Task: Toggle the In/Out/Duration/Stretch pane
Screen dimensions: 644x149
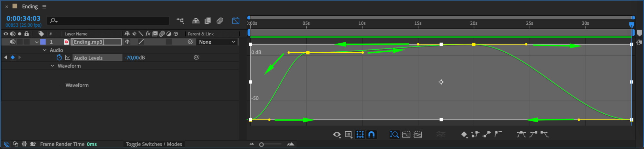Action: pyautogui.click(x=24, y=144)
